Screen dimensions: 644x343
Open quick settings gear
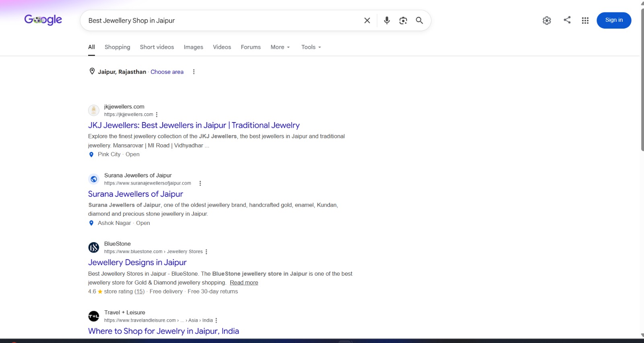[x=547, y=21]
